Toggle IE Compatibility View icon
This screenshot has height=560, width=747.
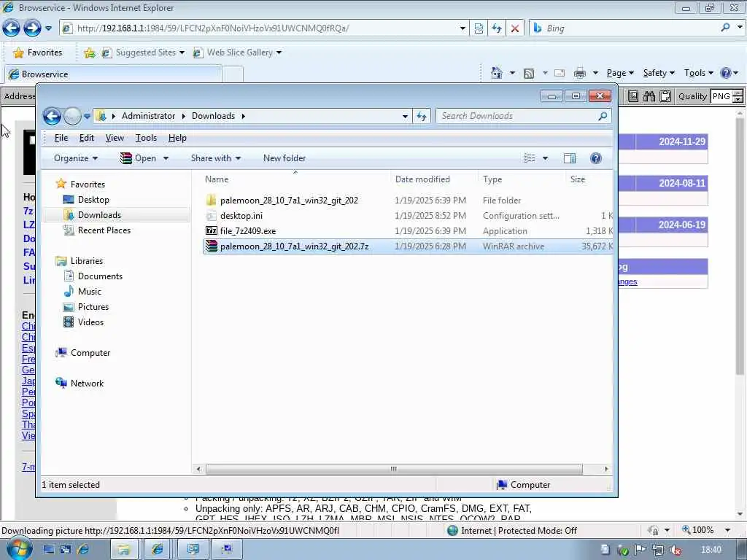pos(479,28)
